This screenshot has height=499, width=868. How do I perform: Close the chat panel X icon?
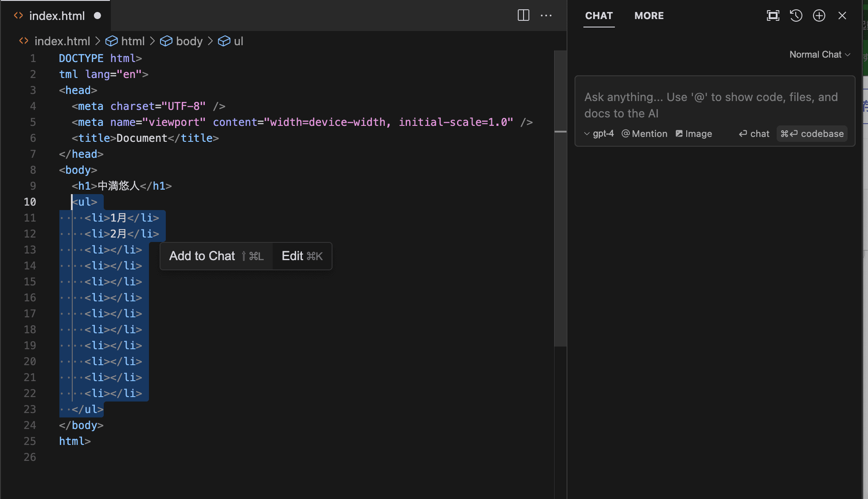pyautogui.click(x=842, y=16)
